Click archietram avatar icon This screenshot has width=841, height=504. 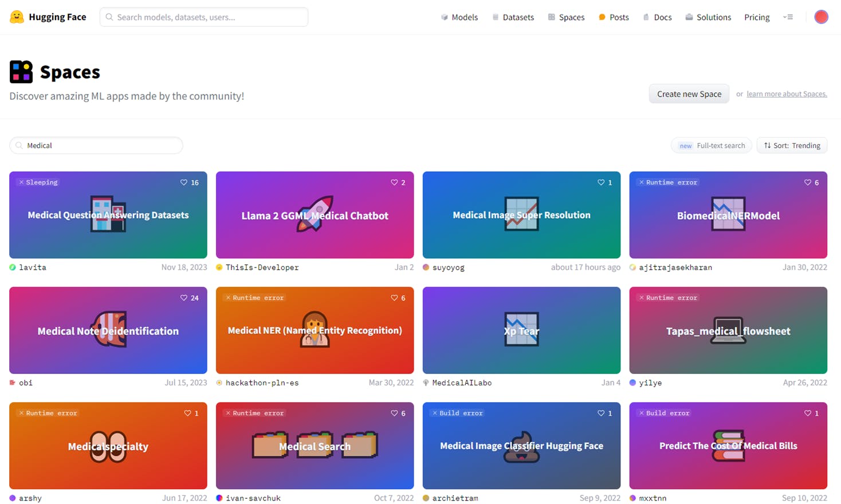click(426, 498)
